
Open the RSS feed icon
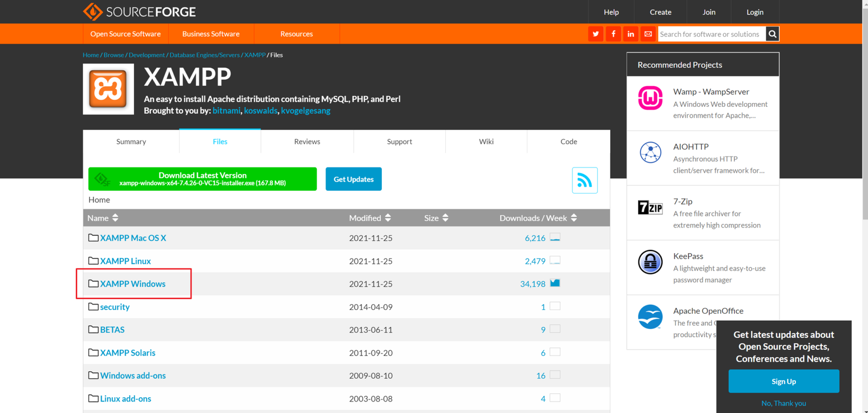click(585, 180)
